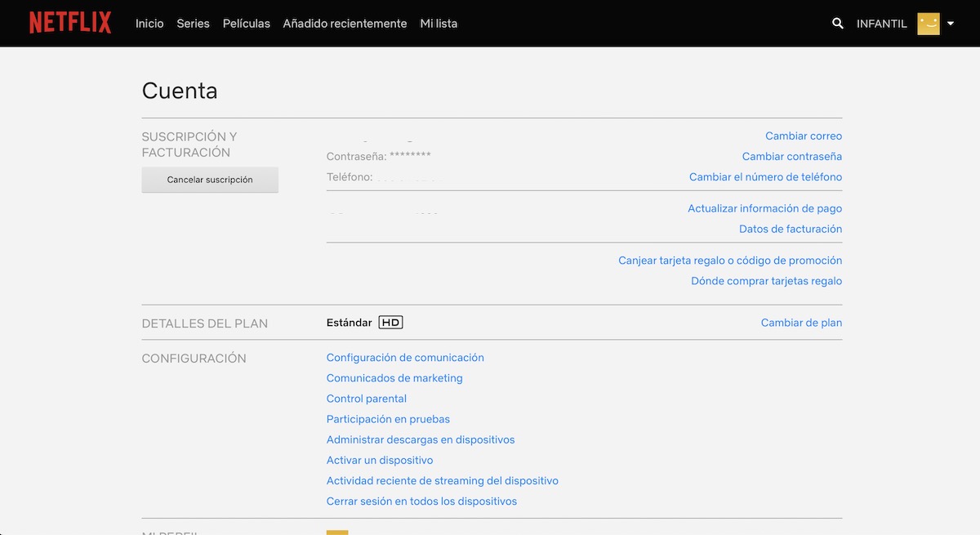Click Canjear tarjeta regalo o código
Viewport: 980px width, 535px height.
(729, 261)
